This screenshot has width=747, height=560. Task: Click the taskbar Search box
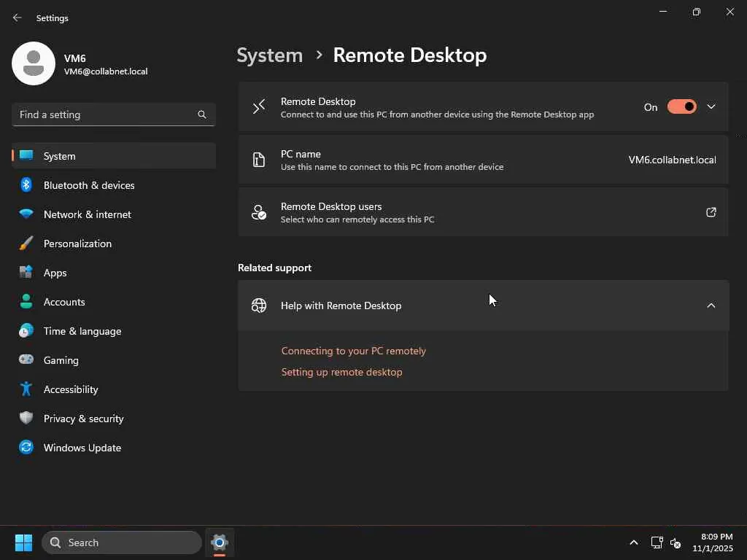122,542
